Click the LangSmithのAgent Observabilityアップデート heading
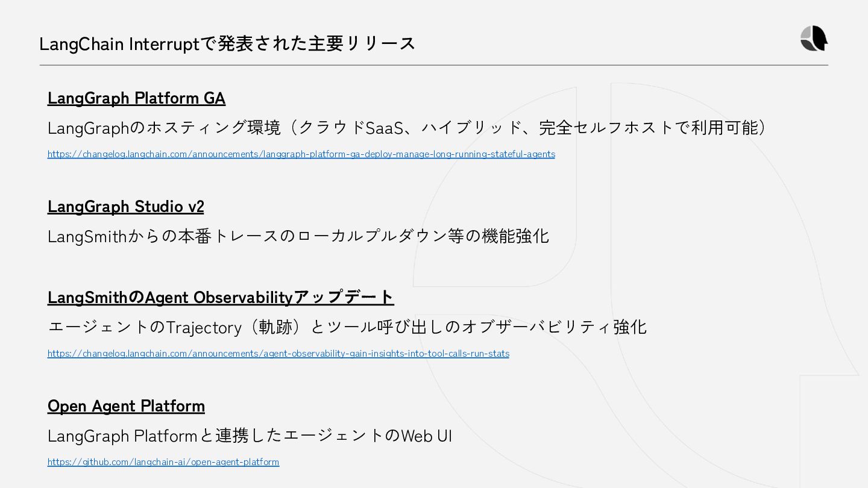The width and height of the screenshot is (868, 488). coord(221,297)
